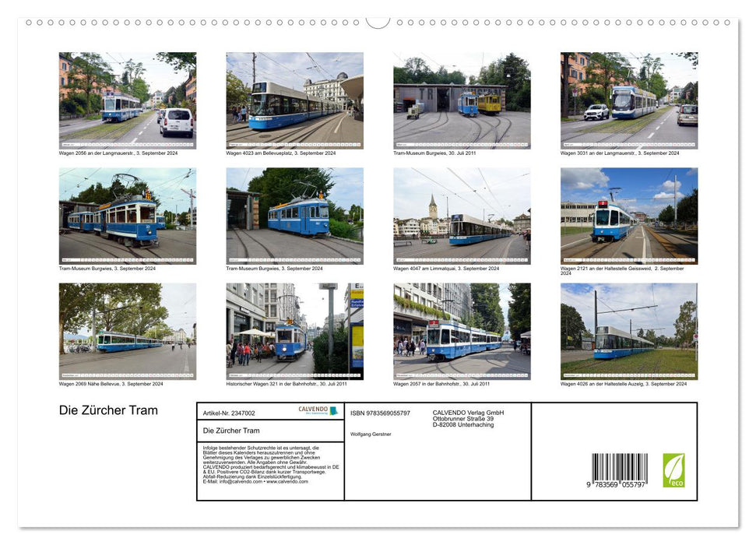Click CALVENDO Verlag GmbH address text
The width and height of the screenshot is (756, 545).
pos(468,419)
